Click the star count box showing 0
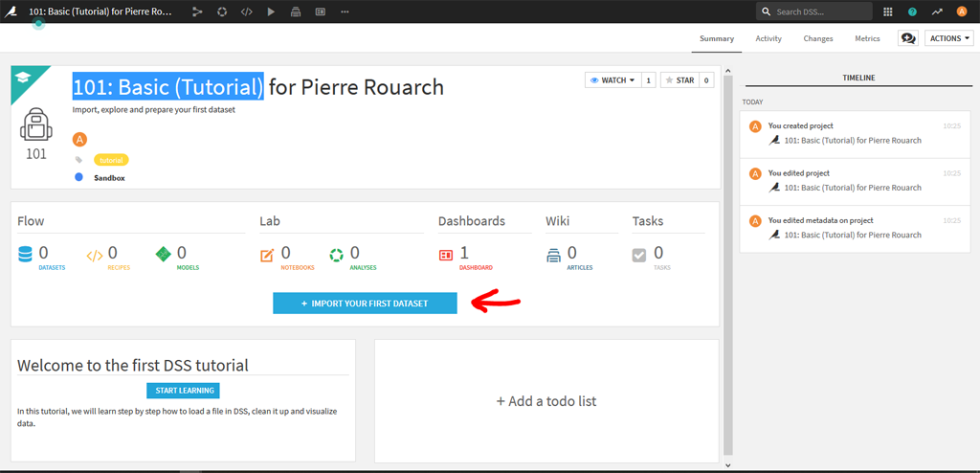The width and height of the screenshot is (980, 473). pyautogui.click(x=706, y=80)
